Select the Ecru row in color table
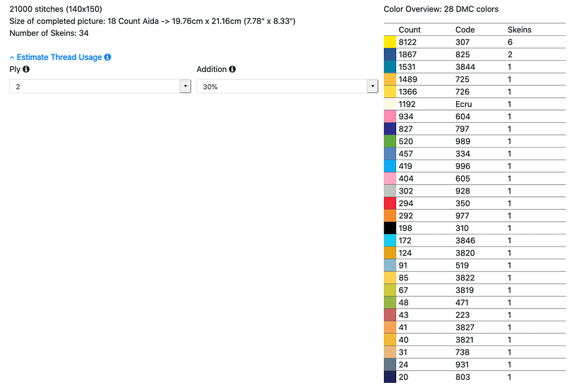The image size is (579, 392). [475, 105]
